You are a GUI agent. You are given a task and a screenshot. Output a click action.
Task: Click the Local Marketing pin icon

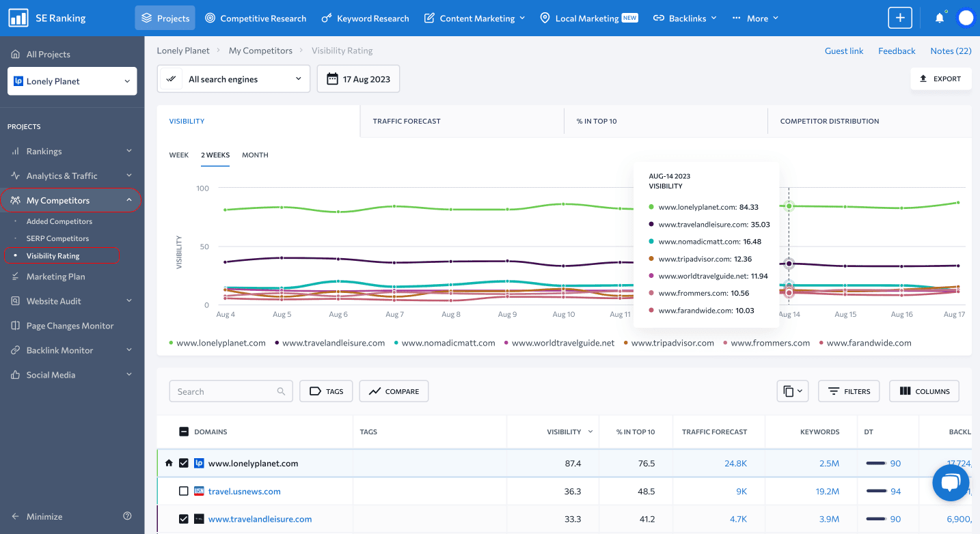coord(545,18)
